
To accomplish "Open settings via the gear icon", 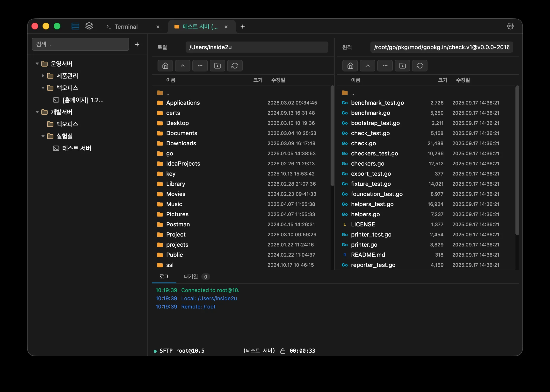I will [510, 26].
